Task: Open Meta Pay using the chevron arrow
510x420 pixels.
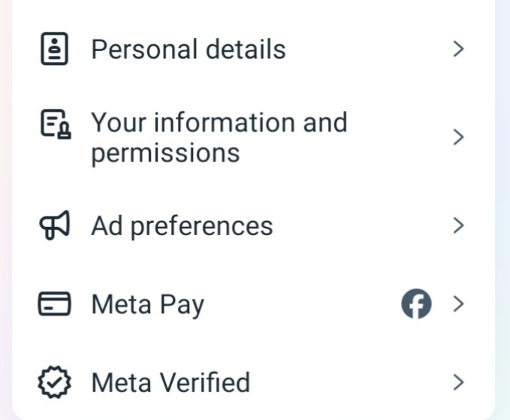Action: [458, 304]
